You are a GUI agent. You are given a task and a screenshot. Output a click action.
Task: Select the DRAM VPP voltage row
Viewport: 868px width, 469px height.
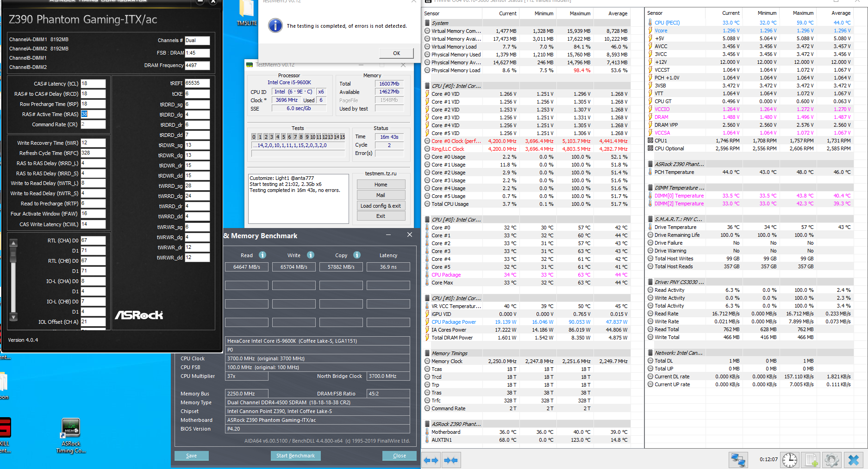pyautogui.click(x=749, y=125)
